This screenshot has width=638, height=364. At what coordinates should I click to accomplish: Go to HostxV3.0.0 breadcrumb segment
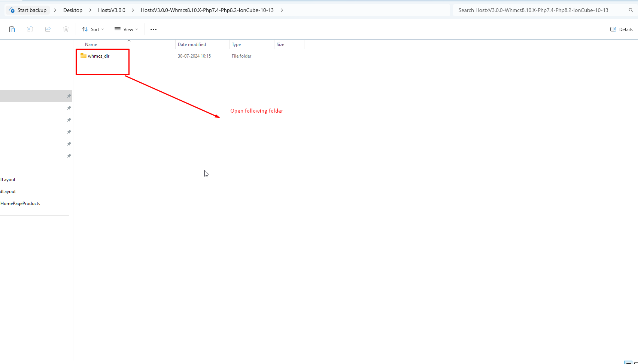coord(112,10)
